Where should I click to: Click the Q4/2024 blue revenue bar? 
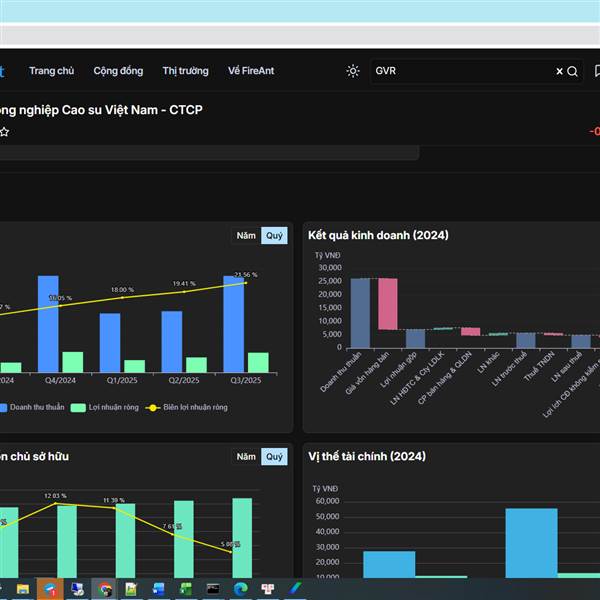48,324
